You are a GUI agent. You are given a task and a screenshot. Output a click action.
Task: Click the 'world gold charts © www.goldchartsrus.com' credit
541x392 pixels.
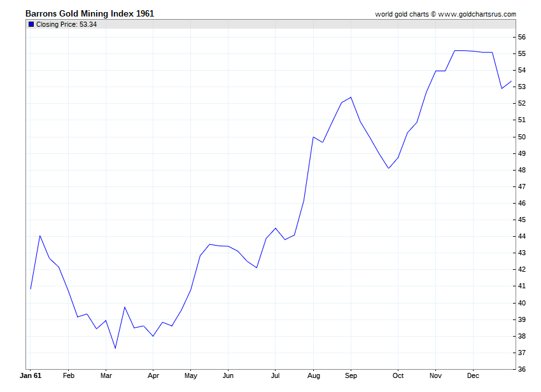tap(446, 14)
